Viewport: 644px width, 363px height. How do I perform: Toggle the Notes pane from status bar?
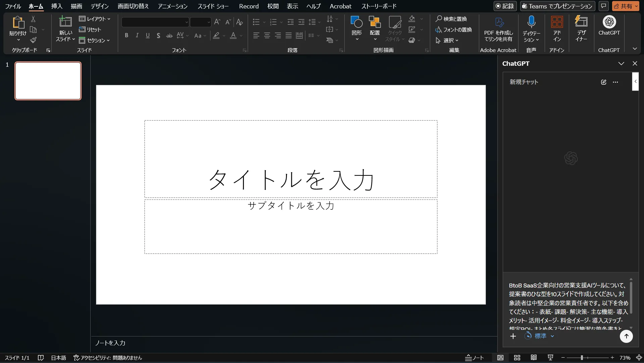tap(474, 358)
